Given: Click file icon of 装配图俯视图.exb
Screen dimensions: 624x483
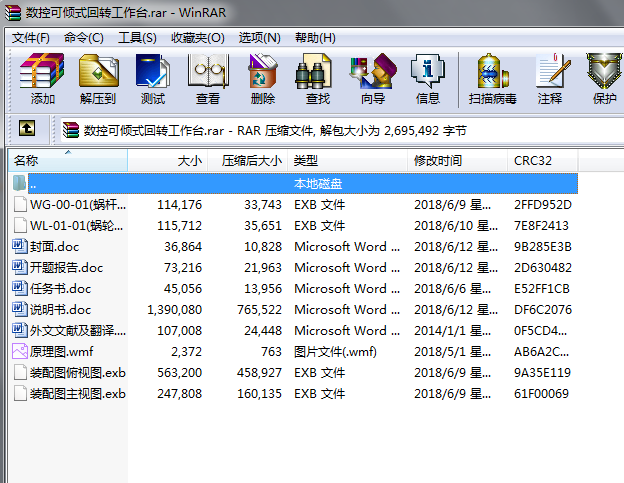Looking at the screenshot, I should pyautogui.click(x=20, y=372).
